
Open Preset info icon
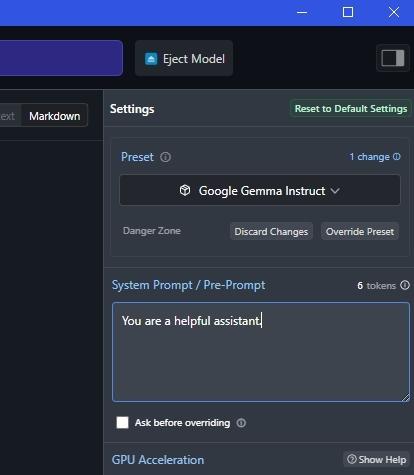(165, 157)
